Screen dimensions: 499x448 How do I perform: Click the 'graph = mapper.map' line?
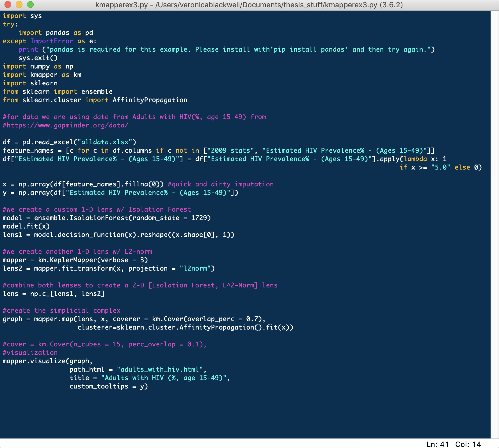tap(134, 319)
